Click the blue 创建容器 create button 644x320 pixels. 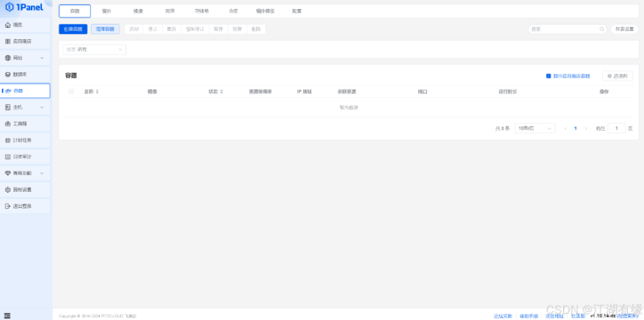pyautogui.click(x=73, y=29)
